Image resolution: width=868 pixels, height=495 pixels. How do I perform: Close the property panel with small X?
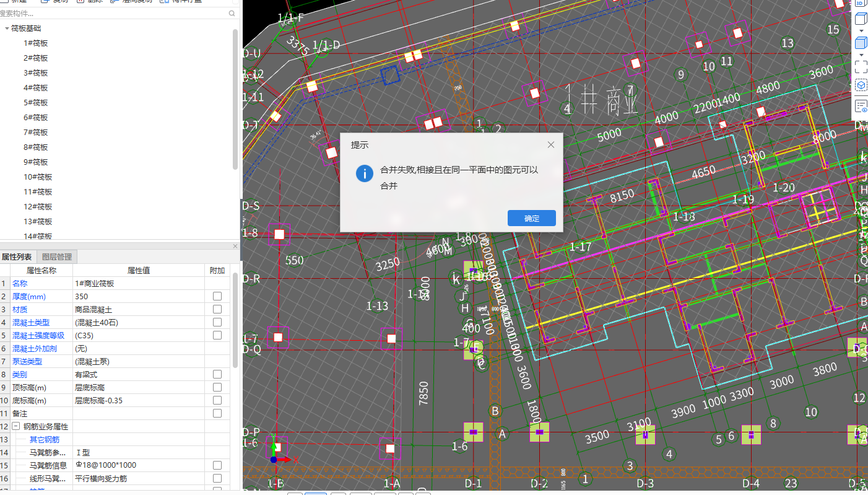pos(235,246)
